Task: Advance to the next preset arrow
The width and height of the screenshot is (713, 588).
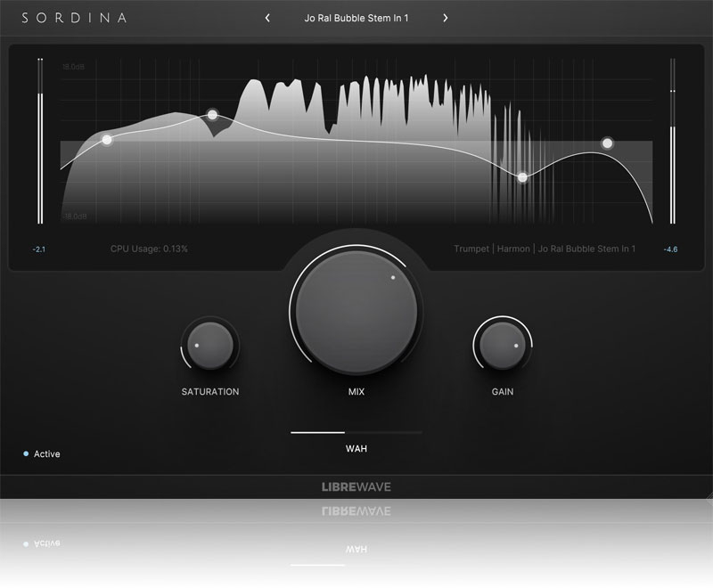Action: (x=446, y=18)
